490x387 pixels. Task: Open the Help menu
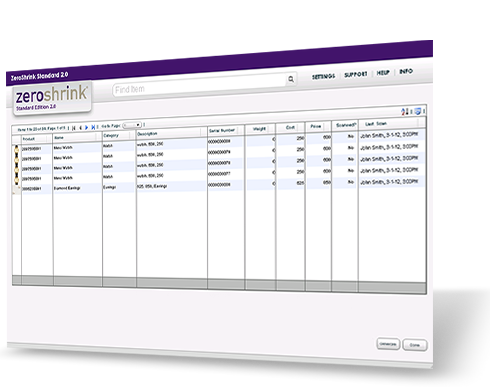tap(383, 73)
